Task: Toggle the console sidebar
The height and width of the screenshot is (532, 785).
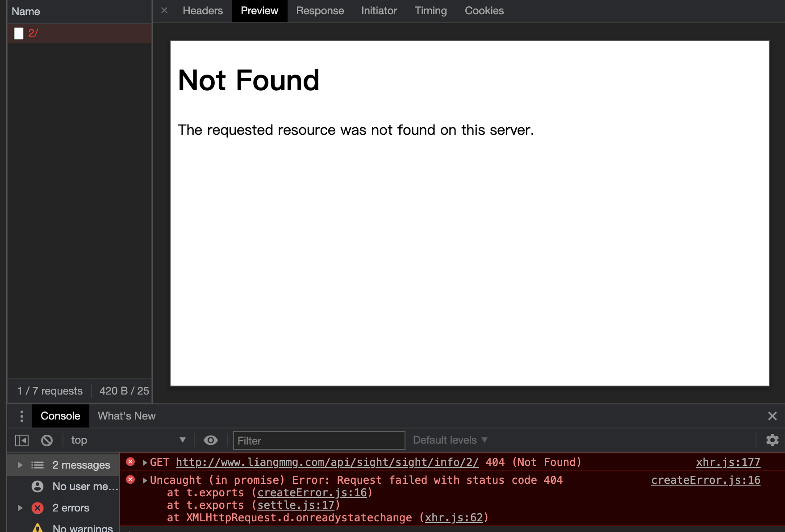Action: pyautogui.click(x=22, y=441)
